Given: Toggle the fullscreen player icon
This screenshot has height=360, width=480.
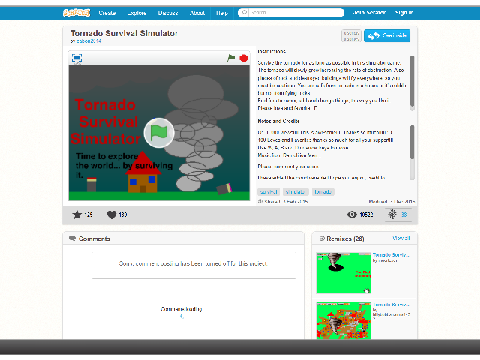Looking at the screenshot, I should click(77, 58).
